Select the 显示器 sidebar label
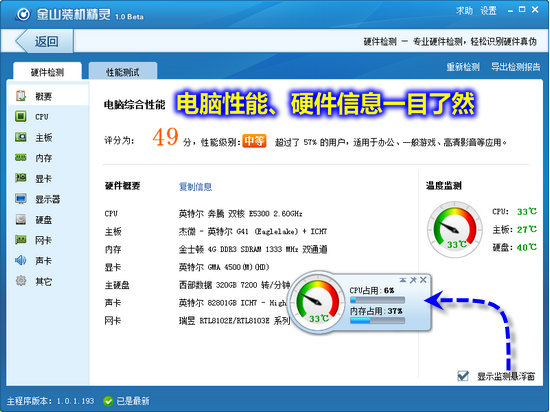Screen dimensions: 550x412 click(x=48, y=199)
